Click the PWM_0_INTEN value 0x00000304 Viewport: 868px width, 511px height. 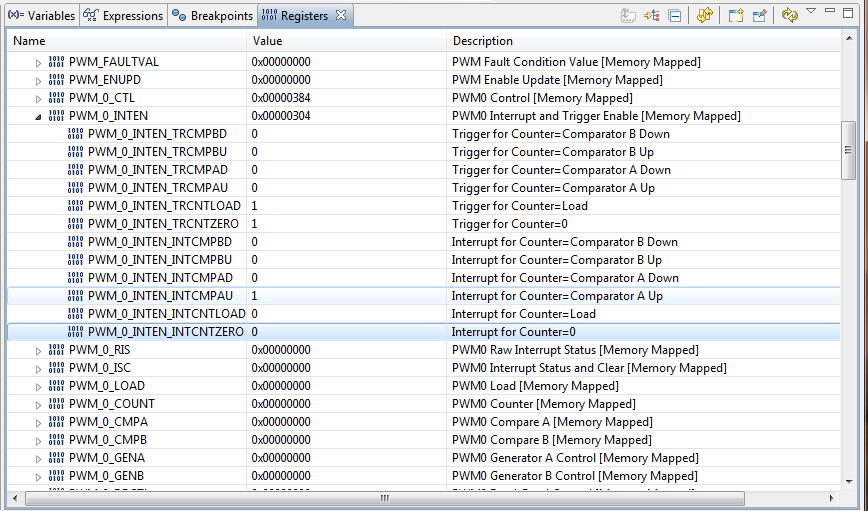(x=281, y=116)
